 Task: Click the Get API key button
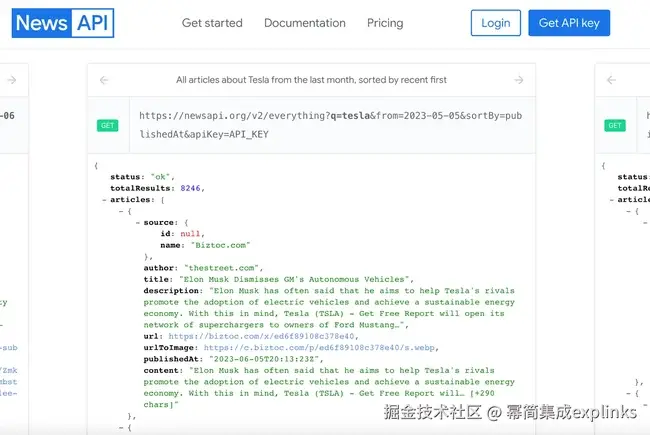pyautogui.click(x=569, y=23)
